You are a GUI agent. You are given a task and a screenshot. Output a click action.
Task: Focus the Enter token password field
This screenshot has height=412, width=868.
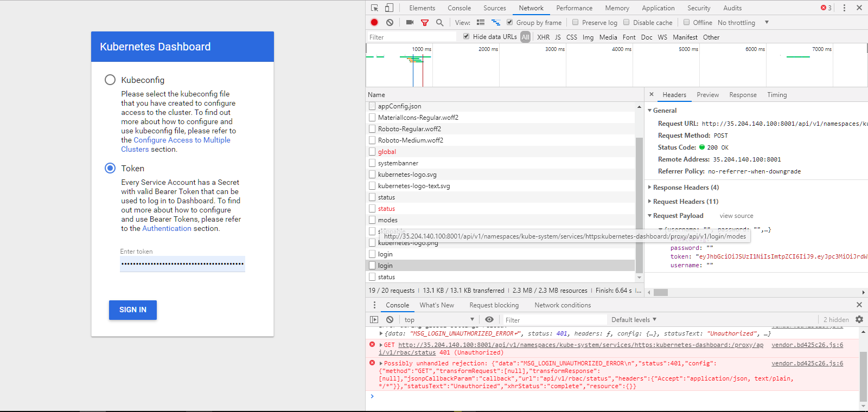[182, 263]
